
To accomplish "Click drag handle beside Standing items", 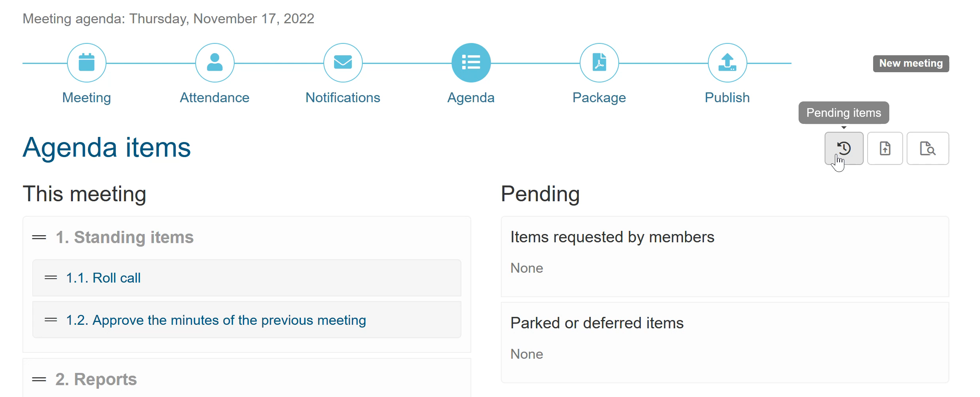I will pyautogui.click(x=39, y=238).
